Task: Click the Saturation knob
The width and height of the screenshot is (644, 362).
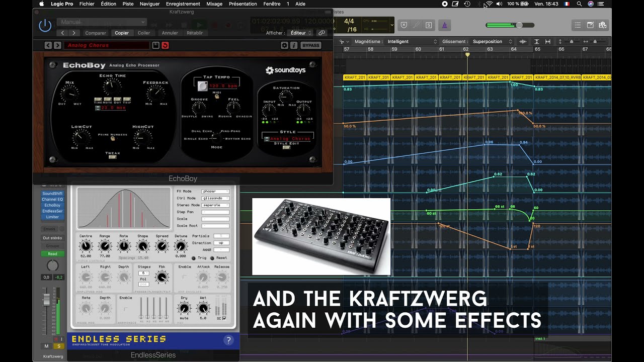Action: [286, 97]
